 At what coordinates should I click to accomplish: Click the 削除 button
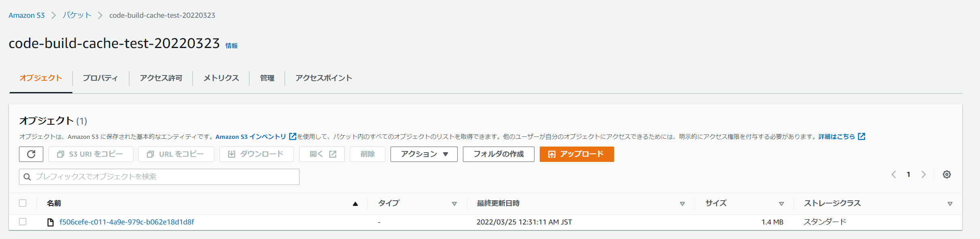coord(367,154)
